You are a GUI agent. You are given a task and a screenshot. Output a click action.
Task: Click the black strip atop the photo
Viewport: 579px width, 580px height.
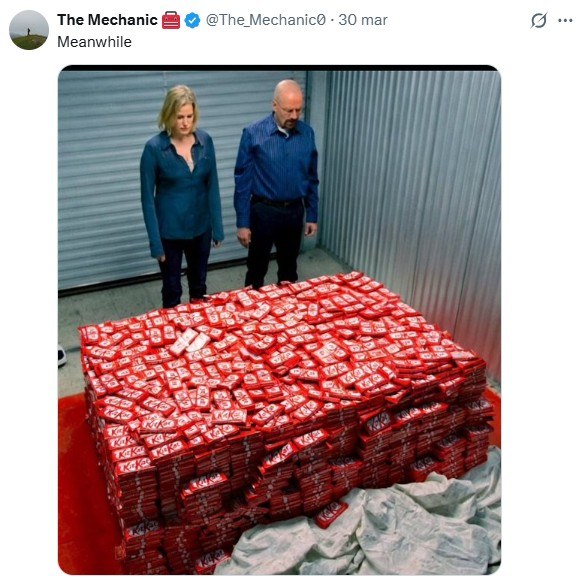pos(279,68)
